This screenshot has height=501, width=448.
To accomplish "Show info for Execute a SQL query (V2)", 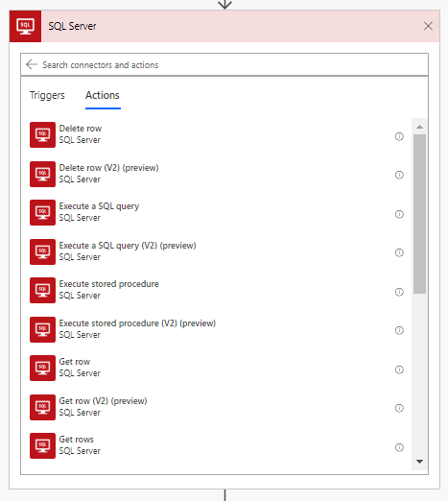I will pos(399,252).
